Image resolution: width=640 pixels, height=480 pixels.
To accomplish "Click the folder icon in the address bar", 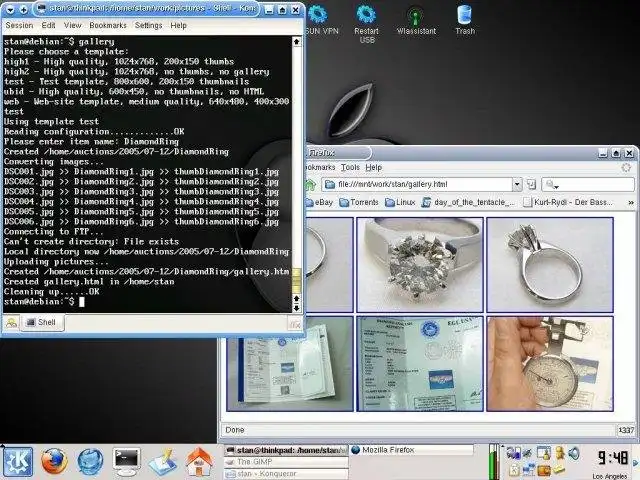I will [329, 185].
